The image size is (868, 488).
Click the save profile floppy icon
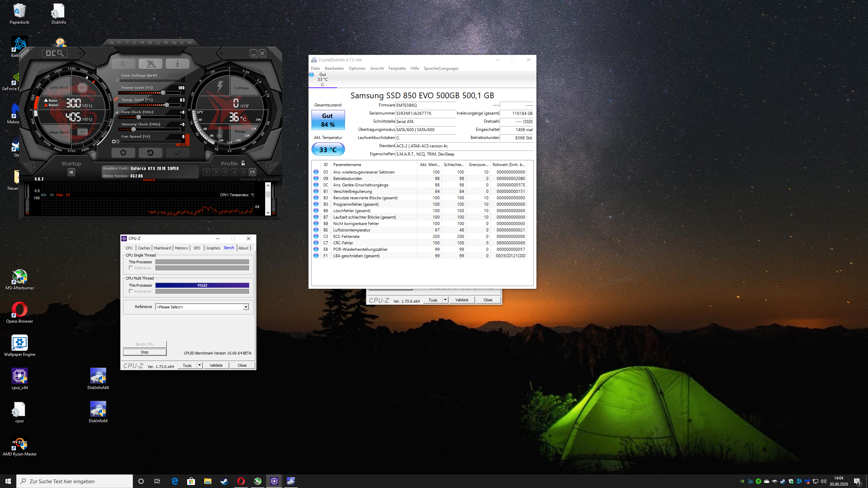[253, 172]
